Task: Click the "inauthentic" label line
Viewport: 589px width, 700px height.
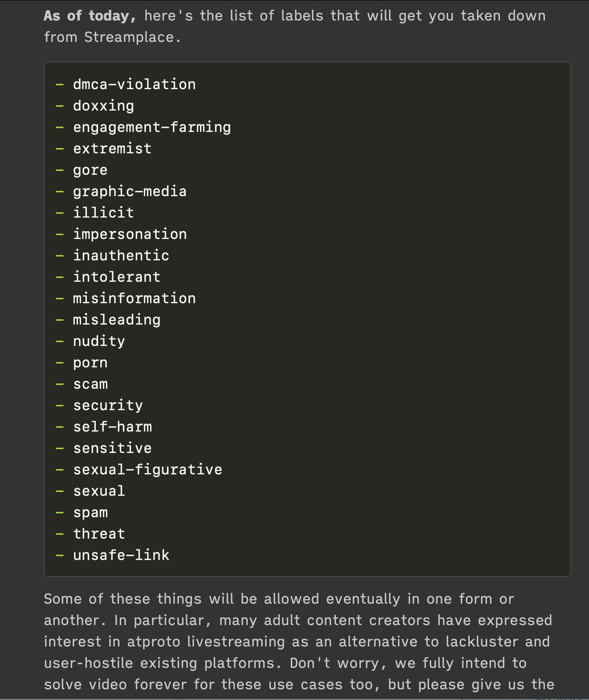Action: (121, 255)
